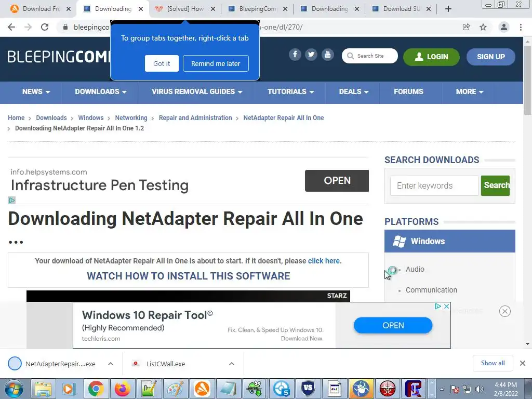Expand NetAdapterRepair download options chevron

[x=111, y=364]
